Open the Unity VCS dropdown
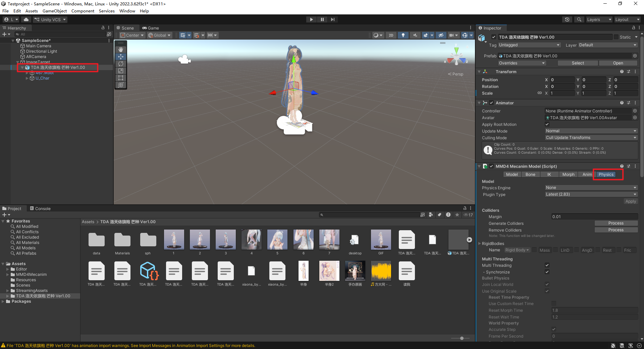Viewport: 644px width, 349px height. point(50,19)
